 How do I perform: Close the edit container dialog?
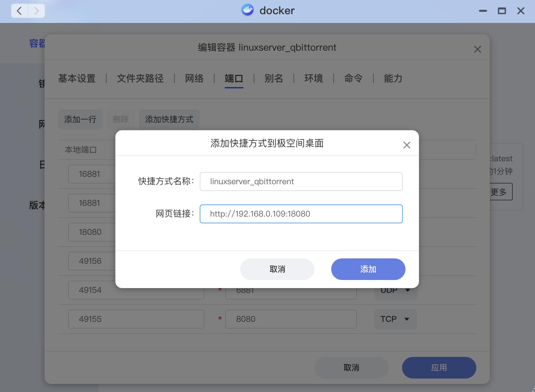coord(477,49)
